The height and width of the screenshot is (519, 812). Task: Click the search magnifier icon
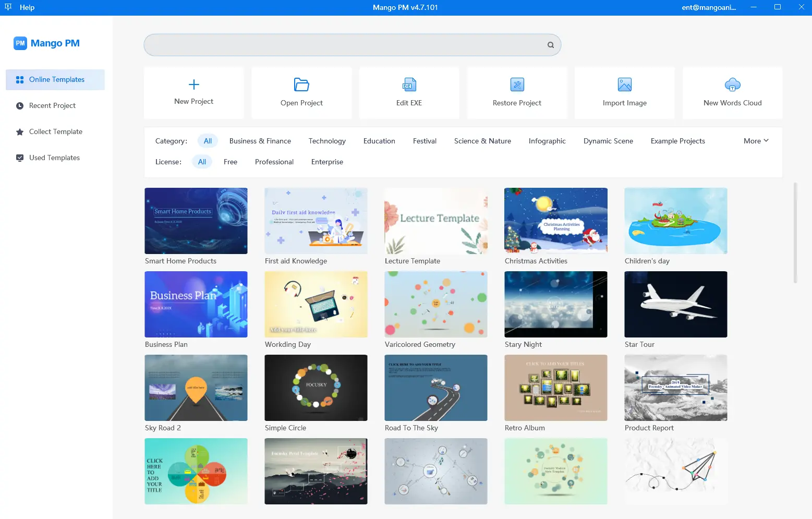pos(550,45)
